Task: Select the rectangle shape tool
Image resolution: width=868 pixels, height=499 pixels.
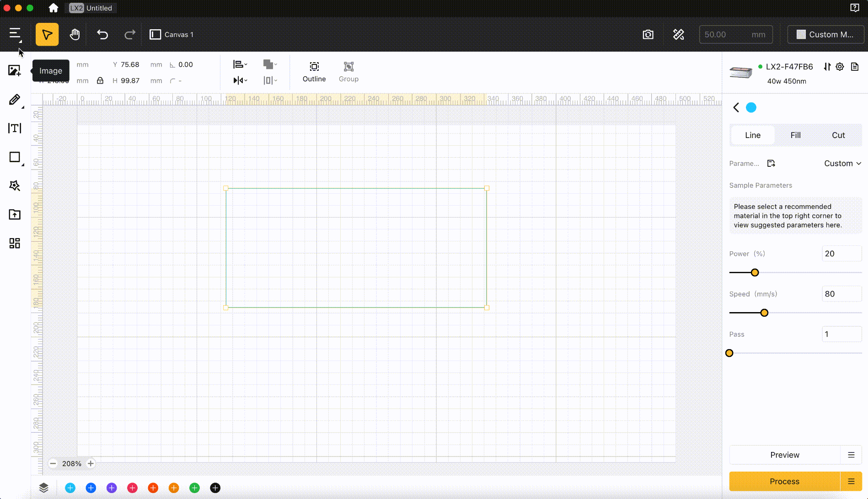Action: click(15, 157)
